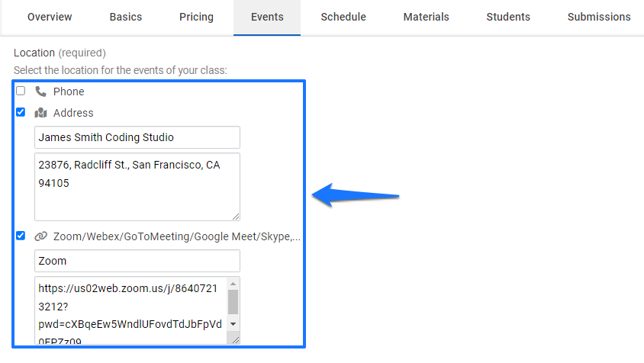Click the Location (required) heading

pos(60,53)
